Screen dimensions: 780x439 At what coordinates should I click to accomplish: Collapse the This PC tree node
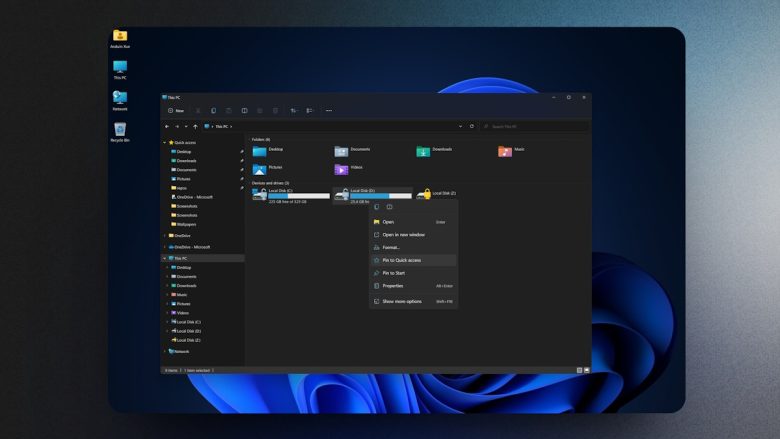[x=166, y=258]
